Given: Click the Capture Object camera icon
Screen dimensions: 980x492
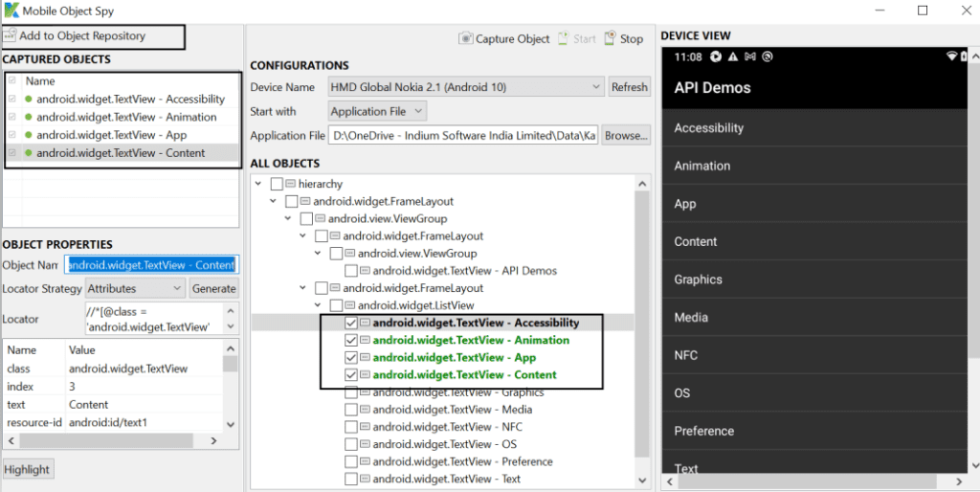Looking at the screenshot, I should coord(466,39).
